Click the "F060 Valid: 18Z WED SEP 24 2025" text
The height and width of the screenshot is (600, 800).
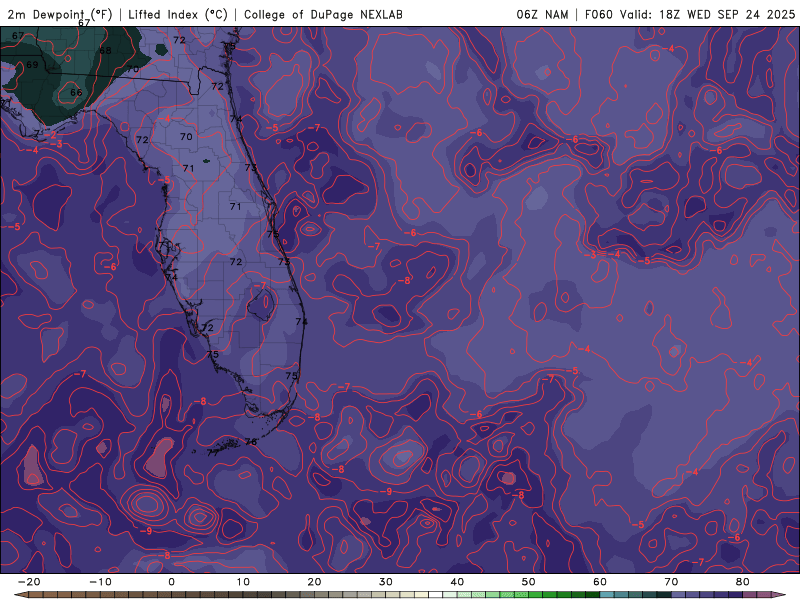[690, 14]
